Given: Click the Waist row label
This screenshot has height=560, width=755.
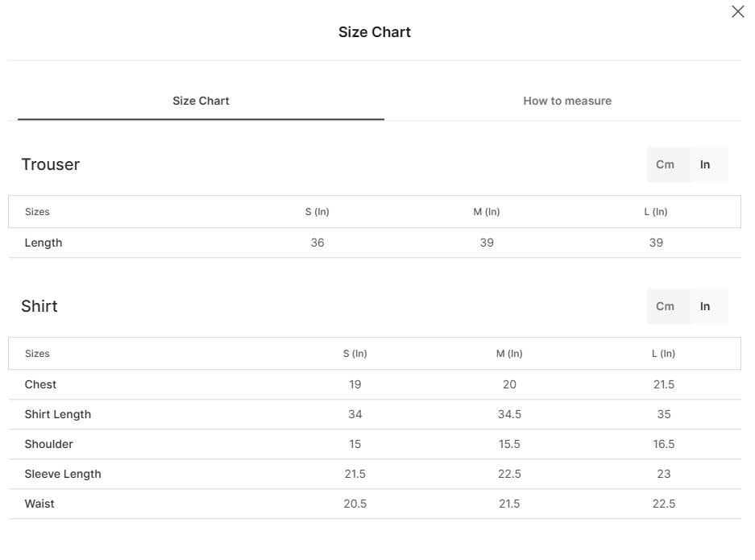Looking at the screenshot, I should (39, 504).
